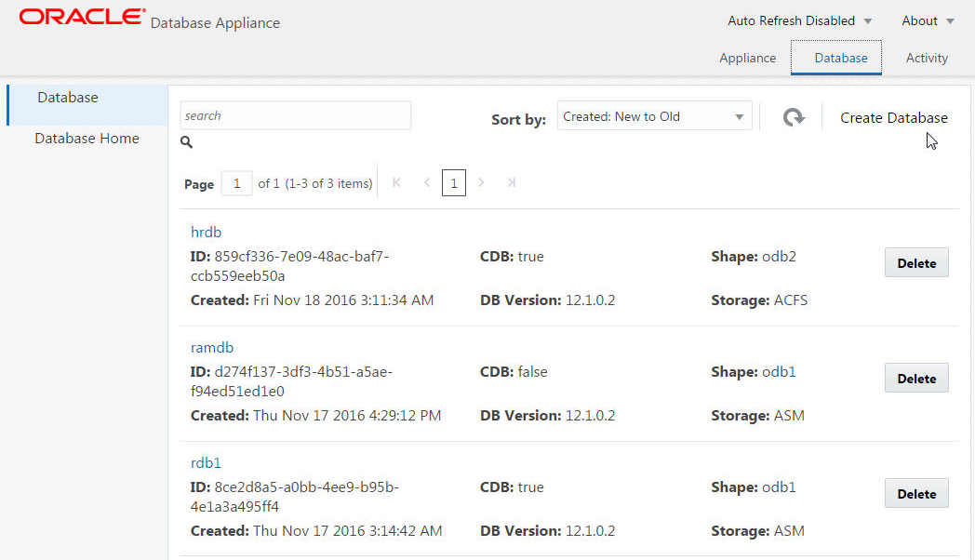Click the search magnifier icon
This screenshot has width=975, height=560.
[x=186, y=142]
